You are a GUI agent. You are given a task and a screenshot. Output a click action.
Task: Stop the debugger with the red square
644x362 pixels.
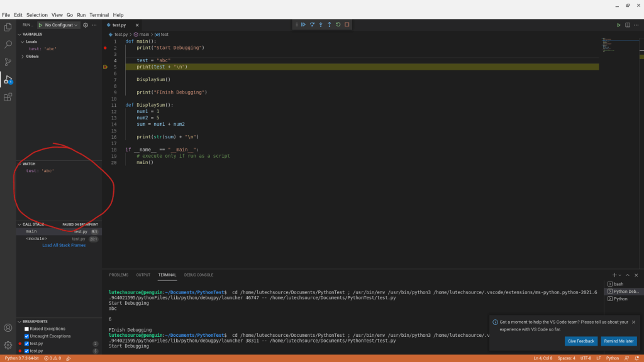pos(347,25)
